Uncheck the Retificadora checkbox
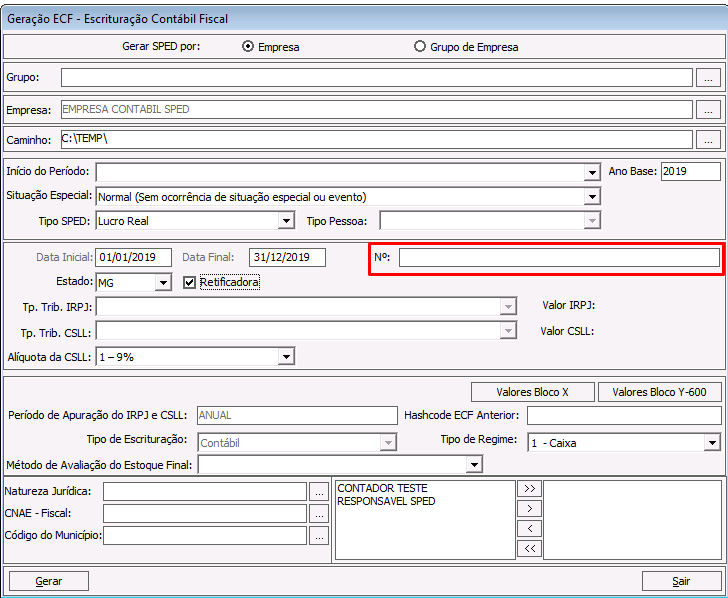728x598 pixels. (x=189, y=282)
